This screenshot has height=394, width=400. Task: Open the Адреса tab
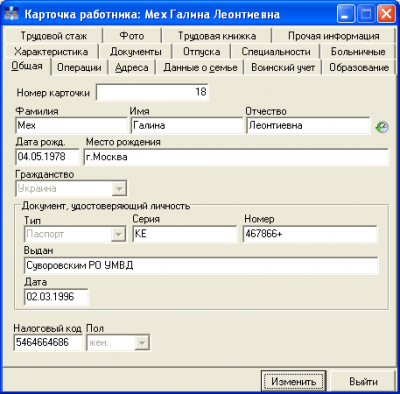[132, 67]
